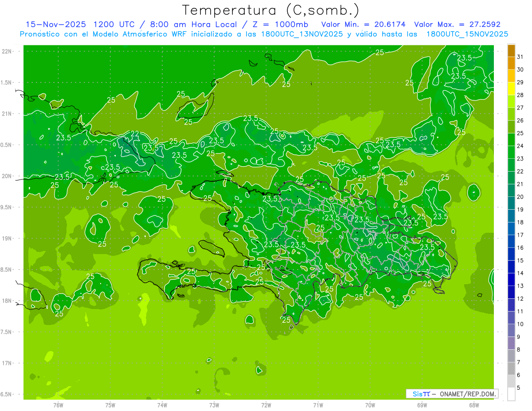Click color scale label "31"
Viewport: 532px width, 411px height.
click(x=520, y=57)
